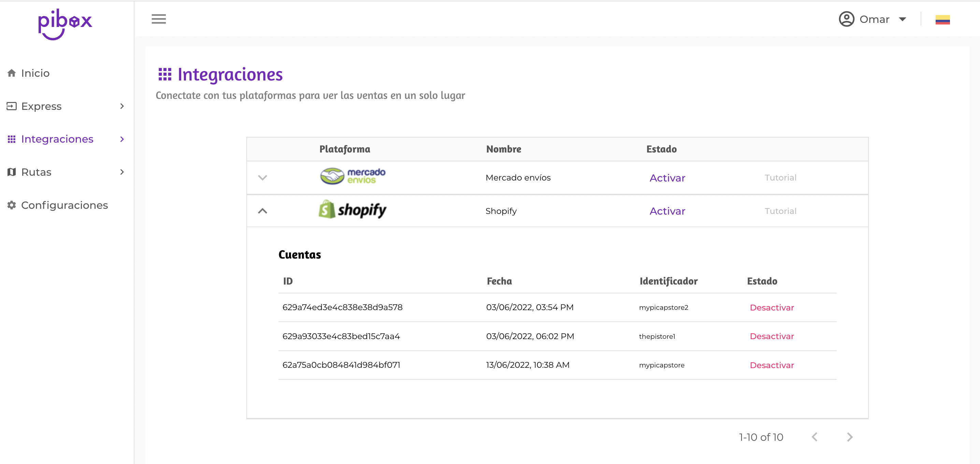The height and width of the screenshot is (464, 980).
Task: Activate the Shopify integration
Action: click(667, 211)
